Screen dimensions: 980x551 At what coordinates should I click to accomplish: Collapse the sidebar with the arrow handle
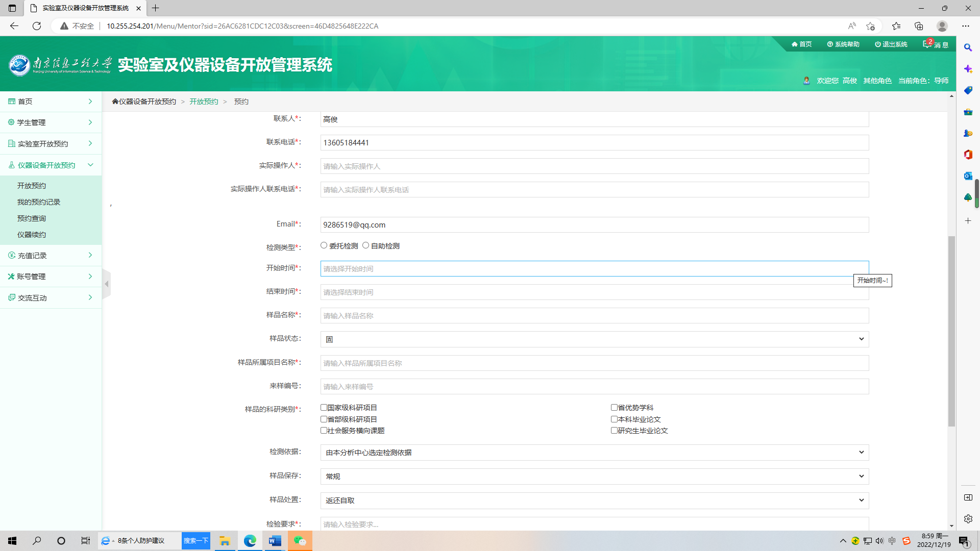106,284
